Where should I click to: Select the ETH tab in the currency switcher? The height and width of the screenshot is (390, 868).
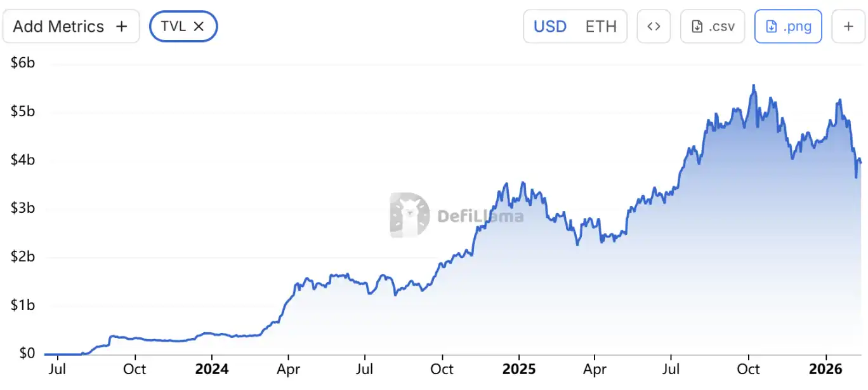601,26
